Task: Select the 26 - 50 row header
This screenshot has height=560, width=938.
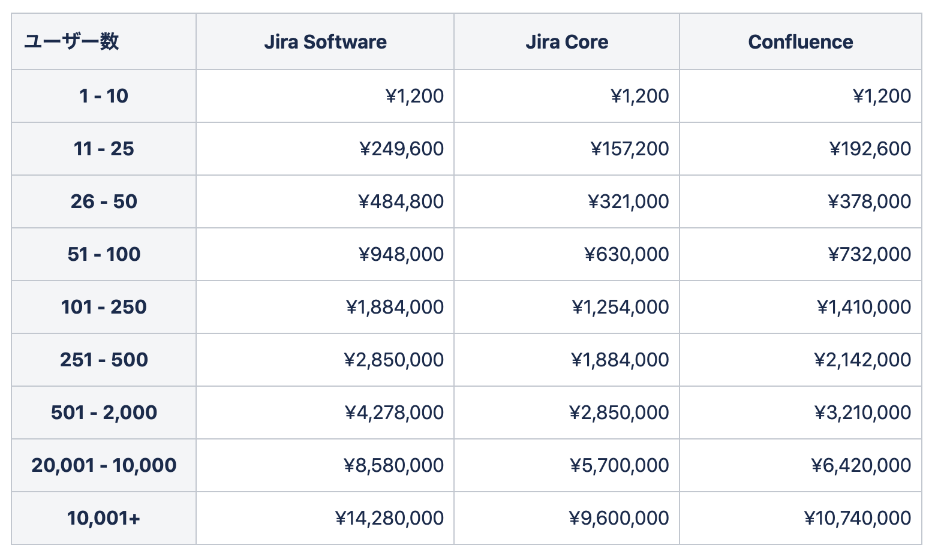Action: tap(104, 201)
